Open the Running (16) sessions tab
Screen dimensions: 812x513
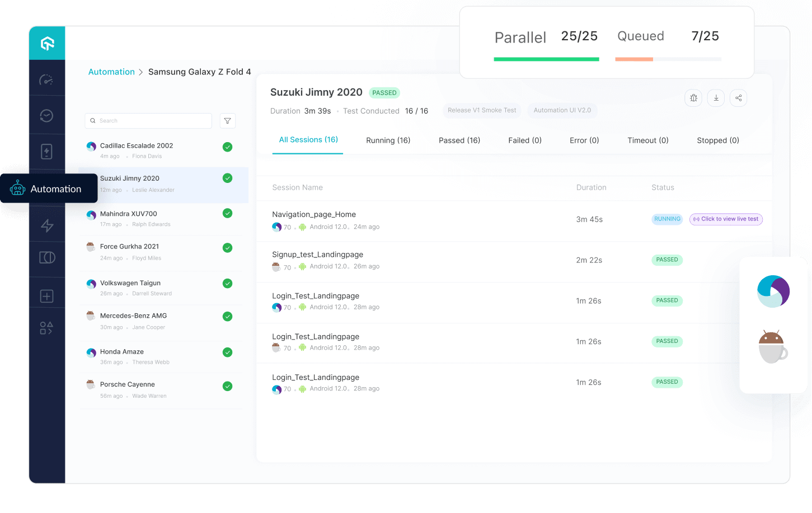point(388,140)
